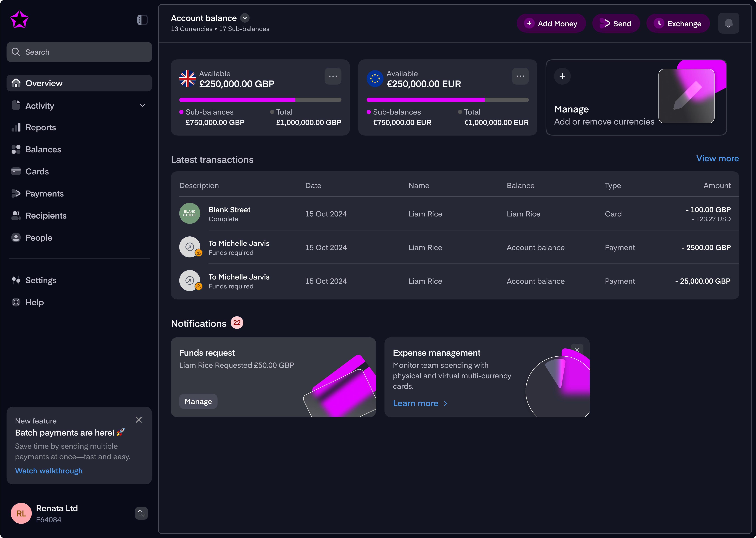The height and width of the screenshot is (538, 756).
Task: Open the EUR balance three-dot menu
Action: point(520,76)
